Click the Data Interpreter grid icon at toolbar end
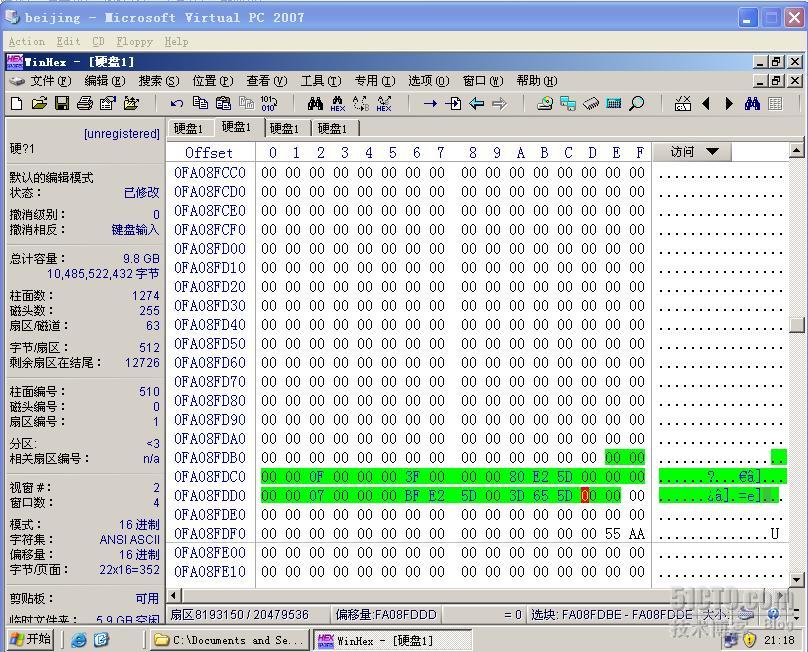Screen dimensions: 808x652 pos(775,104)
